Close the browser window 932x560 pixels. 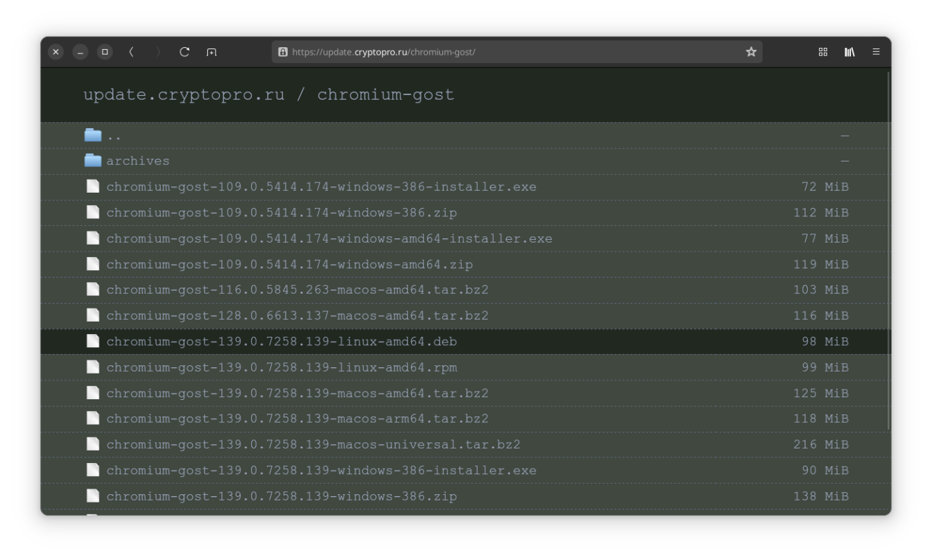(56, 52)
